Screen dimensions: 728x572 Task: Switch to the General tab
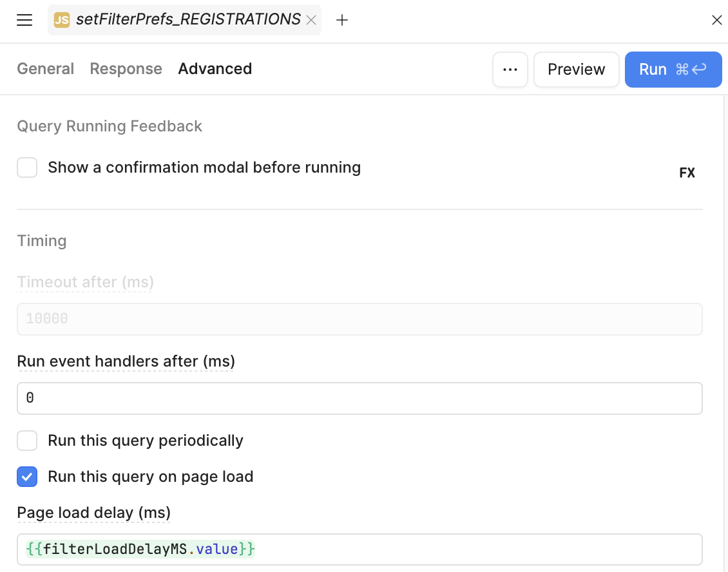point(46,69)
